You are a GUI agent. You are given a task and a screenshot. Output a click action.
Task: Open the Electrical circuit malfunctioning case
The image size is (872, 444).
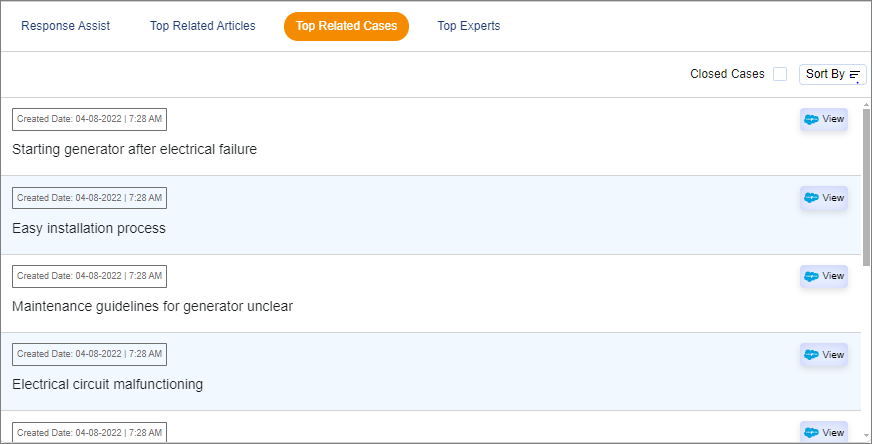(x=107, y=384)
